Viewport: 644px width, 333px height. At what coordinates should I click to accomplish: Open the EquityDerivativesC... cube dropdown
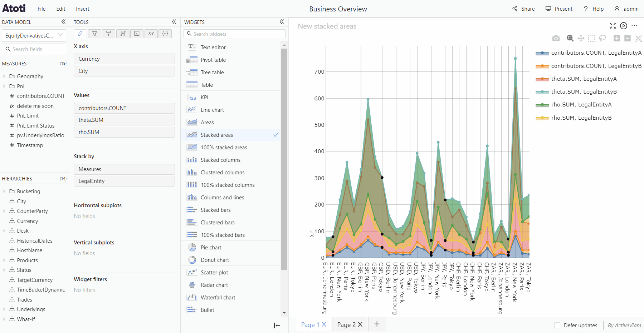pos(34,35)
